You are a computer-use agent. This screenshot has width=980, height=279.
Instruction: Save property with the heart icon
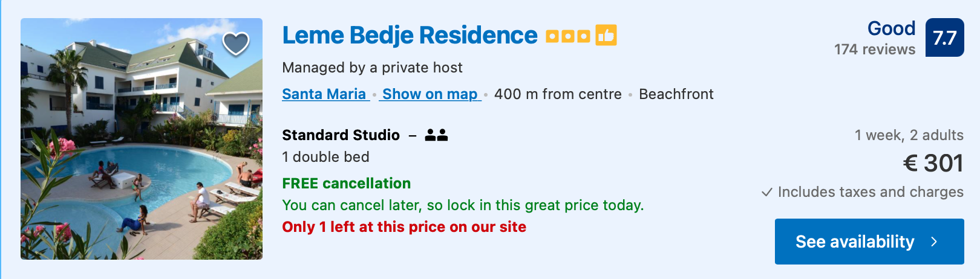click(x=236, y=43)
